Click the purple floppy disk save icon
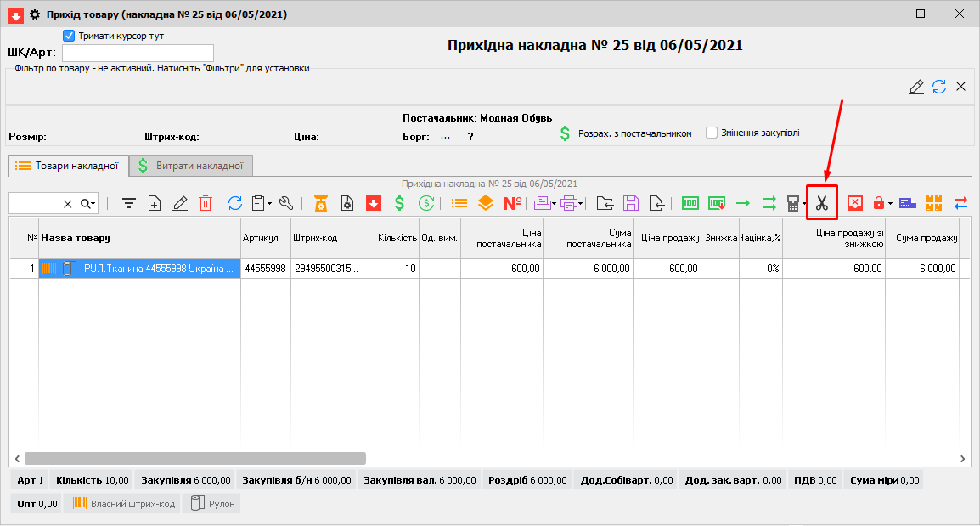The height and width of the screenshot is (526, 980). 630,203
